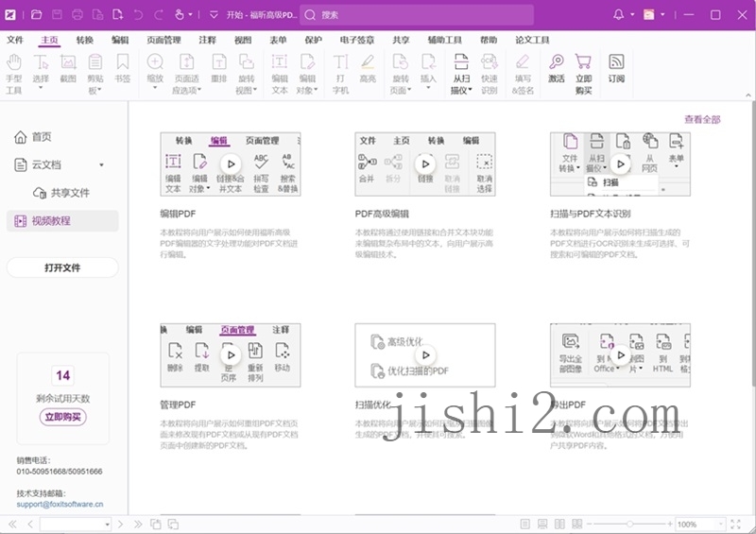Click the open folder icon in title bar

coord(36,15)
